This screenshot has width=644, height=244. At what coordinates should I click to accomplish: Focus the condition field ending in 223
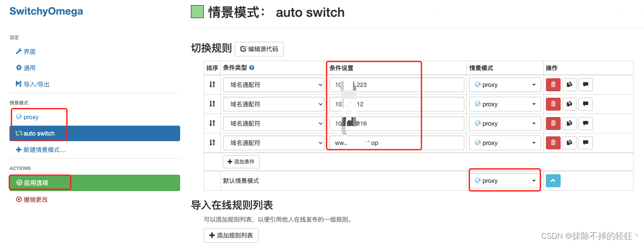[x=397, y=85]
